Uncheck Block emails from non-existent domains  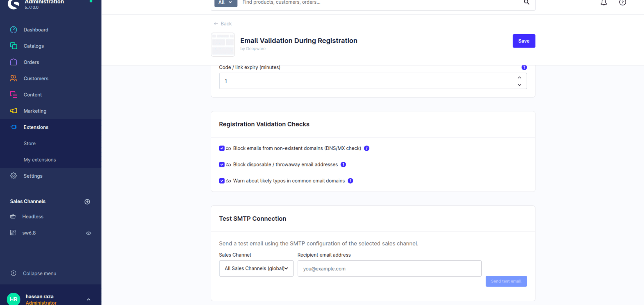click(x=222, y=148)
